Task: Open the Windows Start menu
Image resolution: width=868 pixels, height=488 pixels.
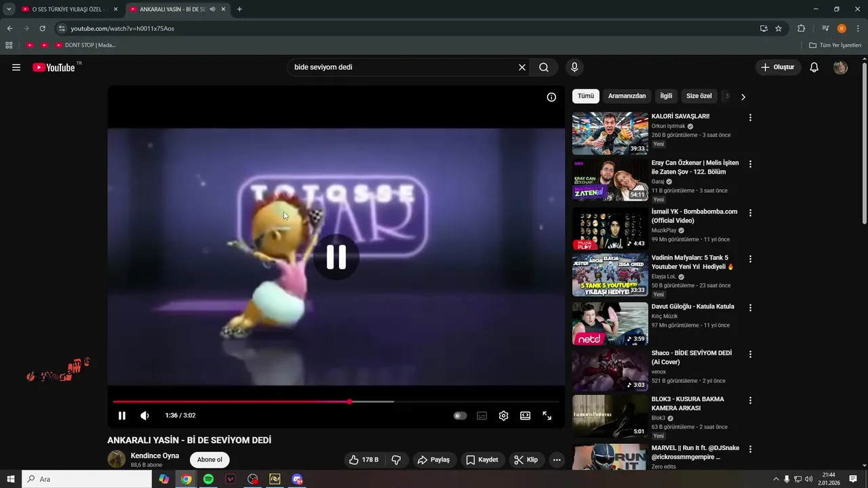Action: (11, 479)
